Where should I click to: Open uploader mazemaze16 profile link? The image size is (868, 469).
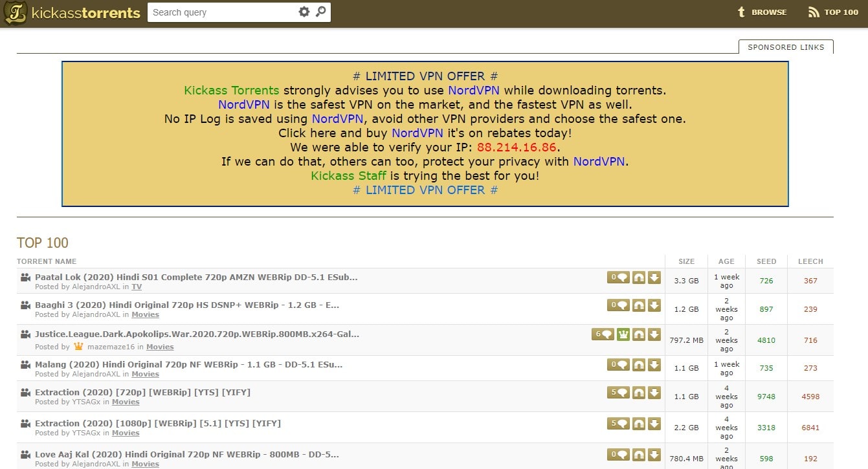coord(111,347)
